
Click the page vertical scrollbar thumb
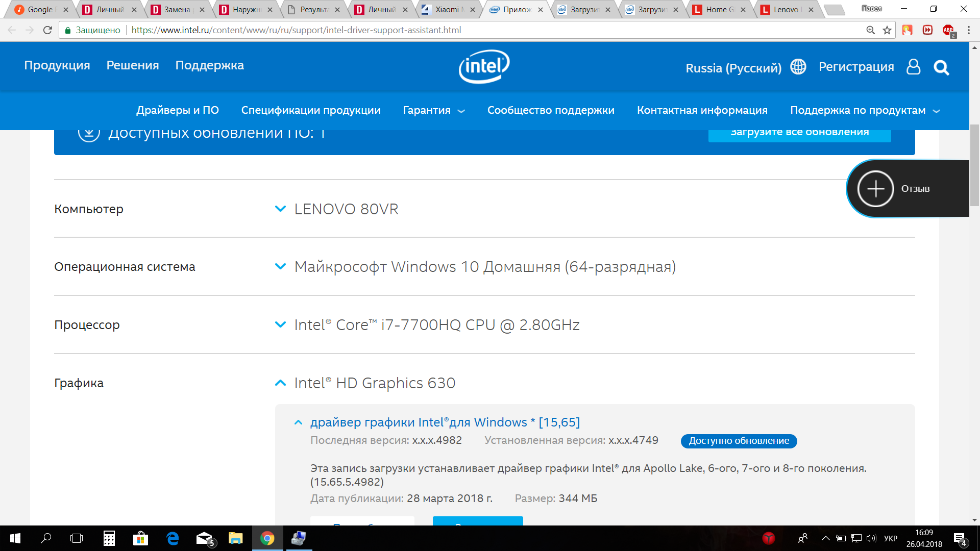point(974,165)
